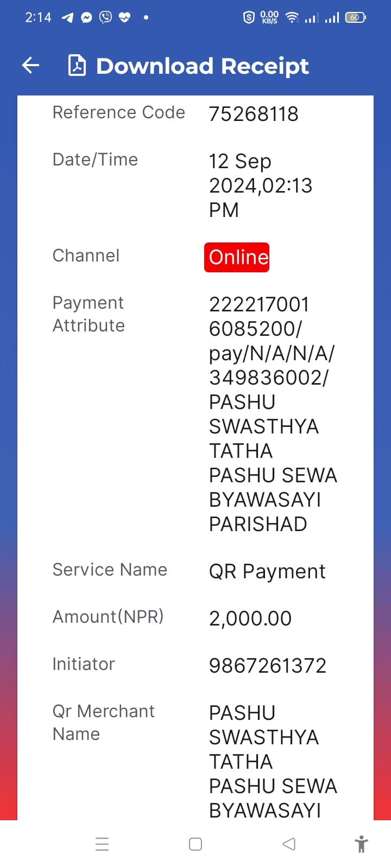This screenshot has width=391, height=868.
Task: Tap the home navigation square button
Action: click(x=195, y=844)
